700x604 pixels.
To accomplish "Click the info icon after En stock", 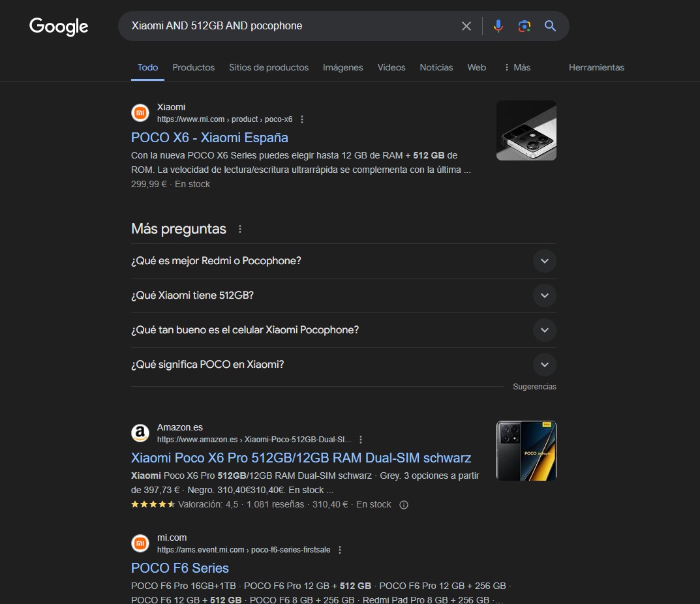I will click(x=404, y=504).
